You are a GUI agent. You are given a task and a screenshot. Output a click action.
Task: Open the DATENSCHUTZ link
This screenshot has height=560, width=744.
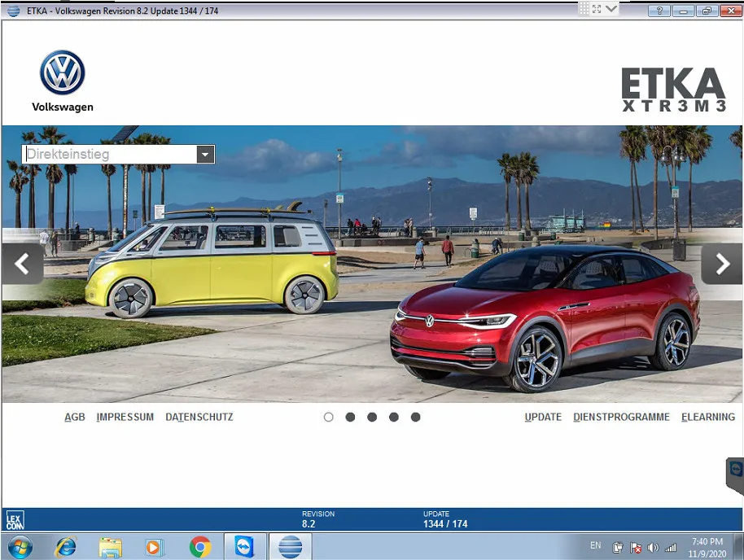pyautogui.click(x=199, y=418)
